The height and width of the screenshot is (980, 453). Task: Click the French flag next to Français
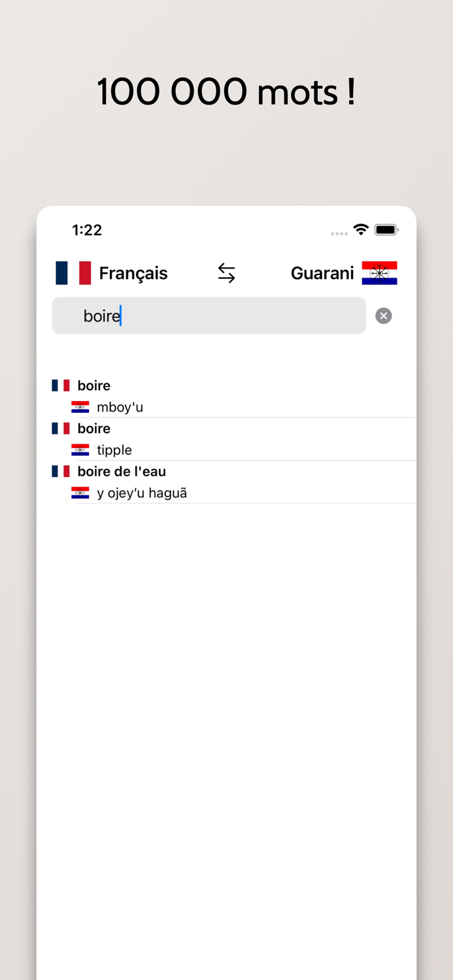point(73,273)
